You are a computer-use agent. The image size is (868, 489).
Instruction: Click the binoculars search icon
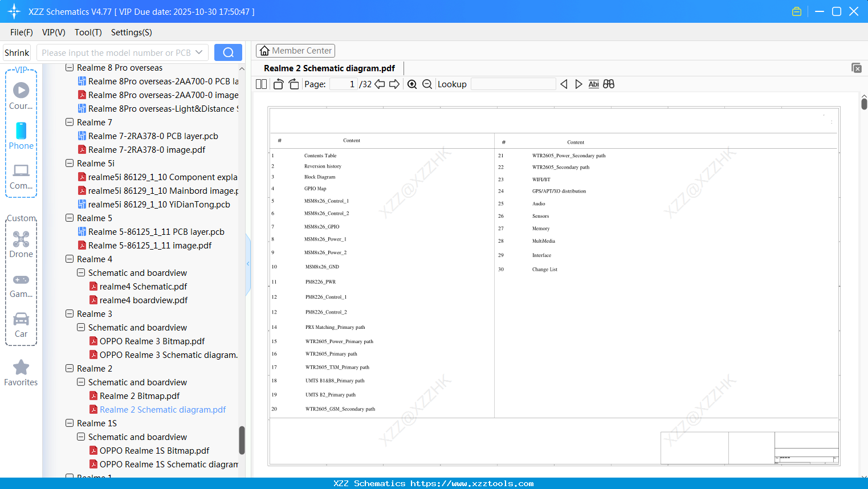click(x=609, y=84)
